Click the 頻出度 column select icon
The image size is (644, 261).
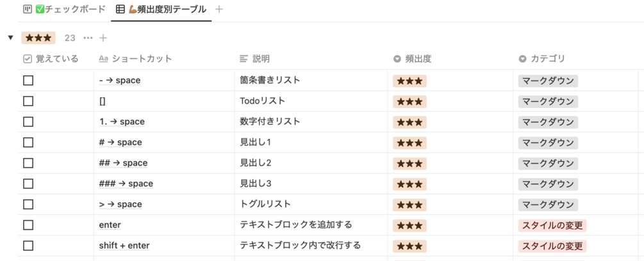pyautogui.click(x=397, y=59)
